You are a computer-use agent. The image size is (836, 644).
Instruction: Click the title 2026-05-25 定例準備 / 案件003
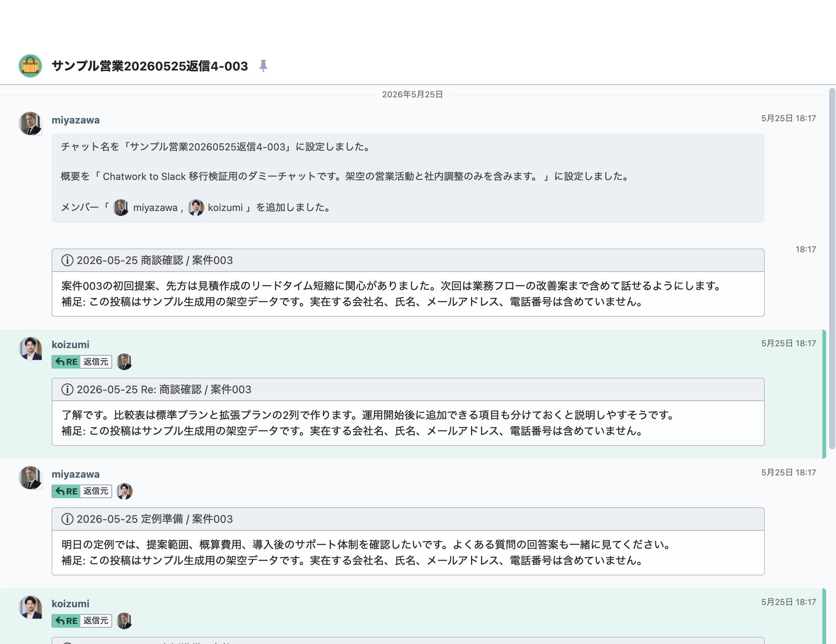tap(155, 519)
